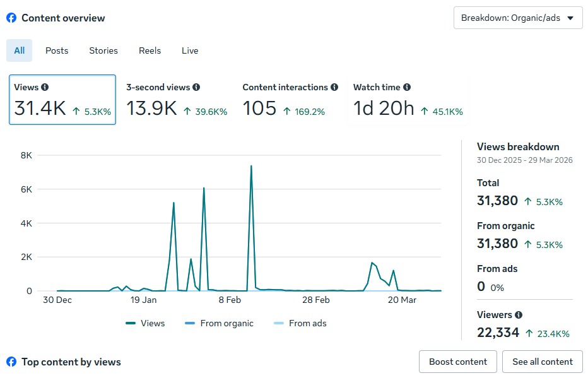Select the Live tab
The width and height of the screenshot is (588, 378).
coord(190,50)
